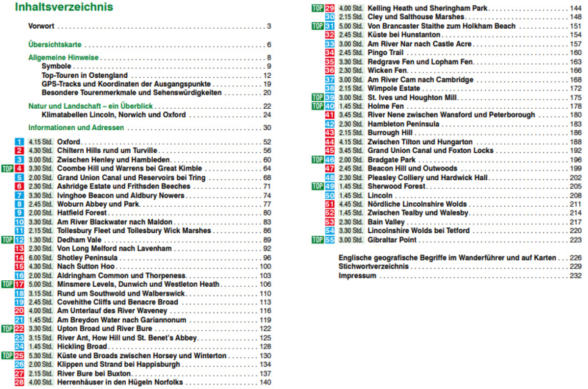Open 'Grand Union Canal und Foxton Locks'
This screenshot has width=588, height=389.
(x=431, y=151)
